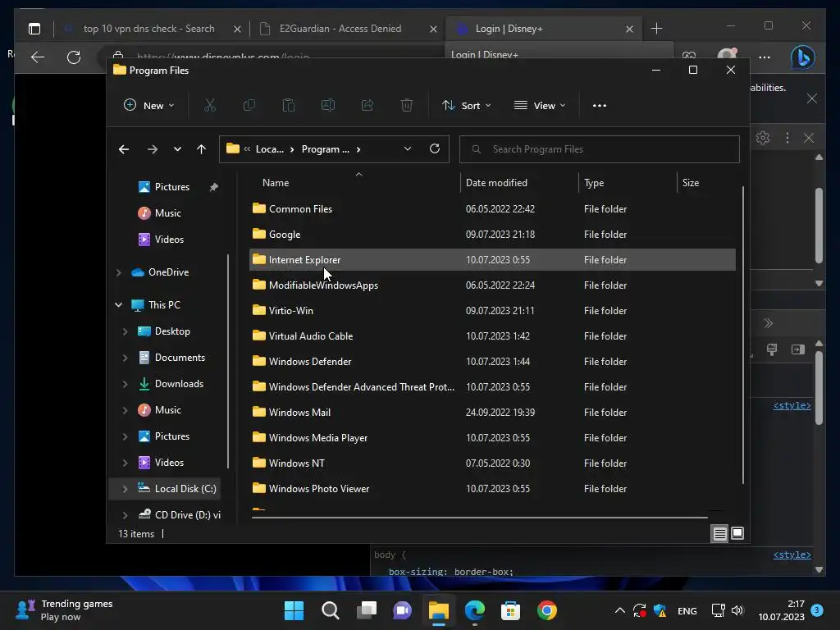Click the Share icon in File Explorer toolbar
Viewport: 840px width, 630px height.
pyautogui.click(x=367, y=105)
